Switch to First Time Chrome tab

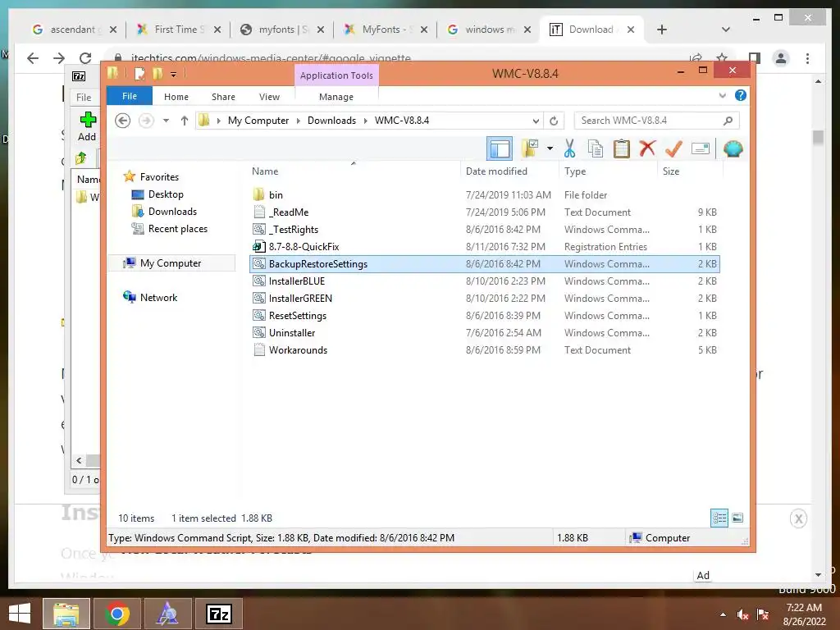(177, 30)
